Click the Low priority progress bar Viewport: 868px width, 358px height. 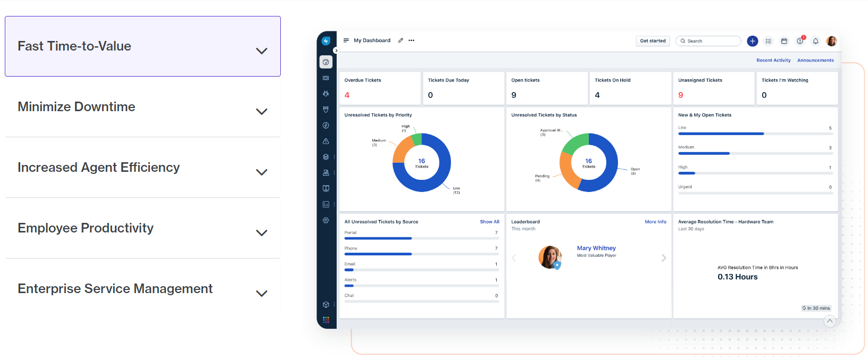pos(755,134)
